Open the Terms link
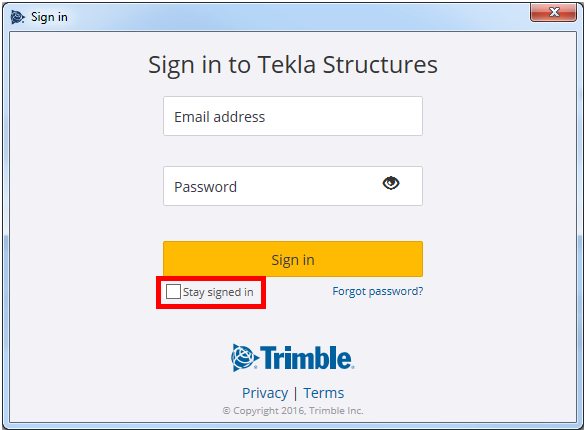This screenshot has width=585, height=430. click(323, 393)
